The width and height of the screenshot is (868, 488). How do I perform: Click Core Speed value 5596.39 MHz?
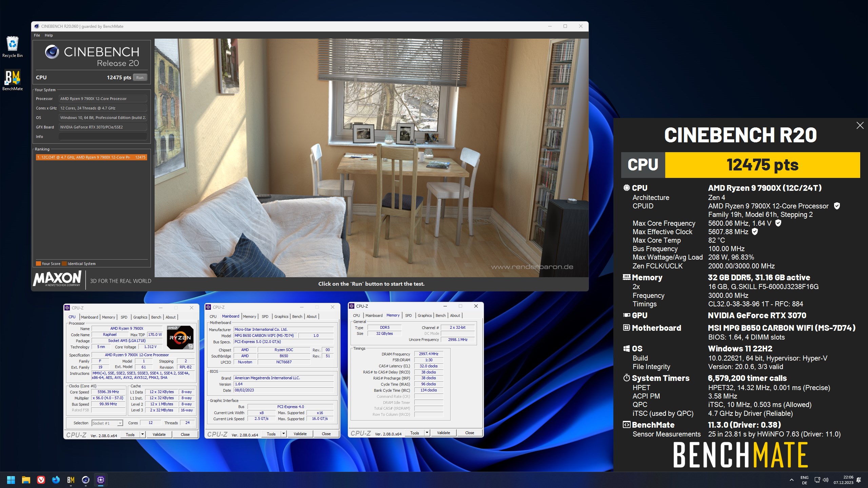pos(108,392)
